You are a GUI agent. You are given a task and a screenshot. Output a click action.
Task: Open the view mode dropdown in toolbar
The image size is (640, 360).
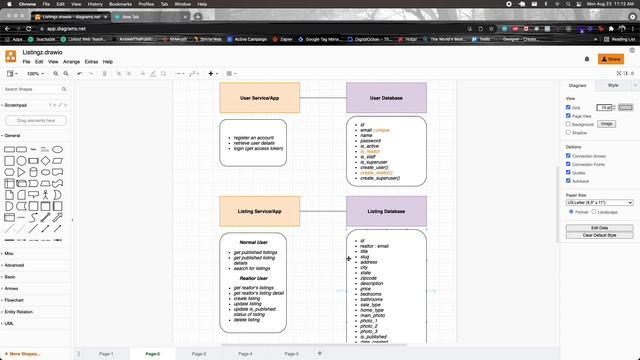[x=12, y=73]
